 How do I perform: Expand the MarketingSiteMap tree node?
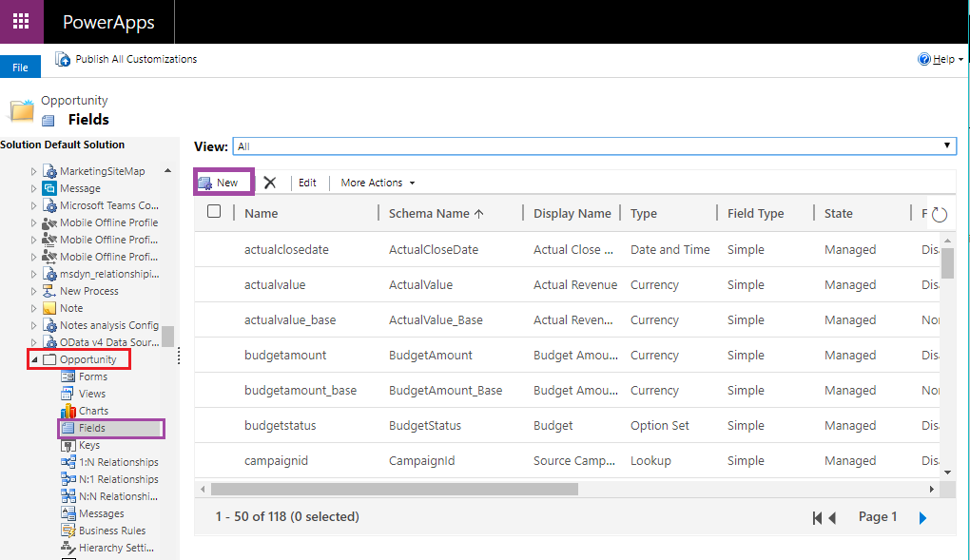point(34,171)
